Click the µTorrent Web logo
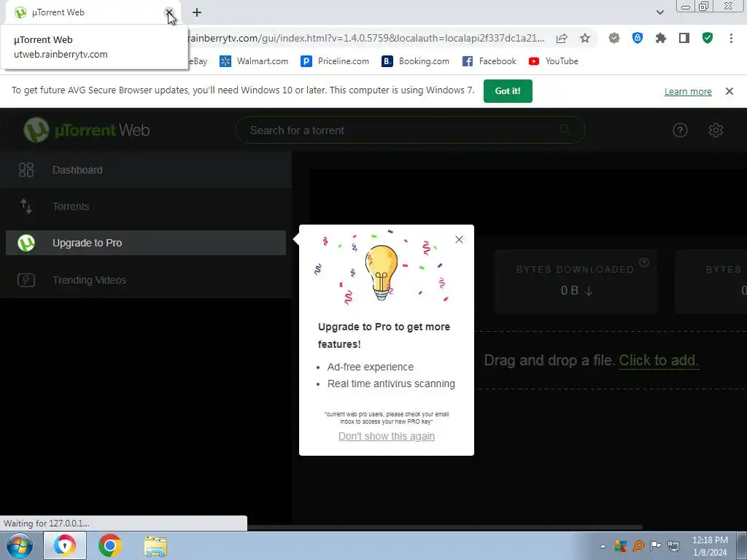The height and width of the screenshot is (560, 747). (x=87, y=130)
